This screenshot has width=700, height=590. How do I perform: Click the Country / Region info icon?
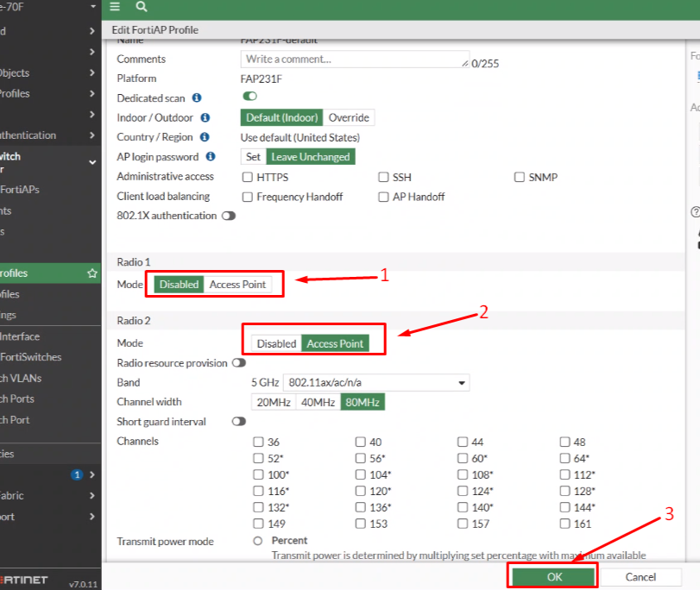205,137
